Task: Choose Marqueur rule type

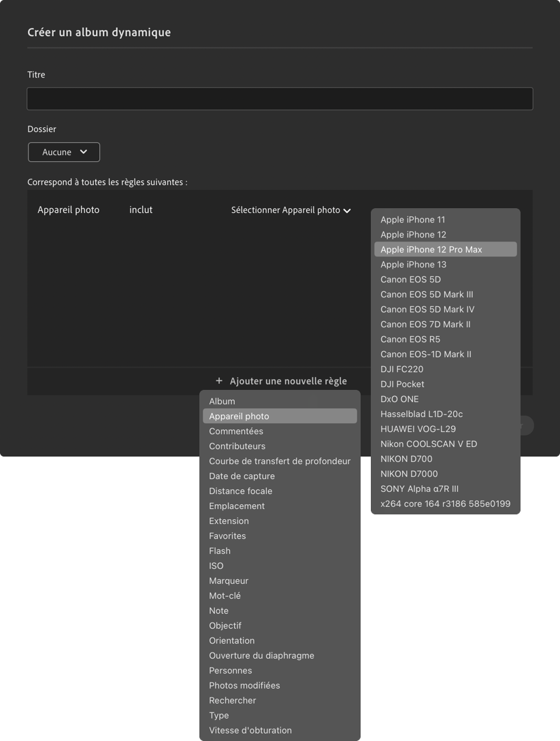Action: [280, 581]
